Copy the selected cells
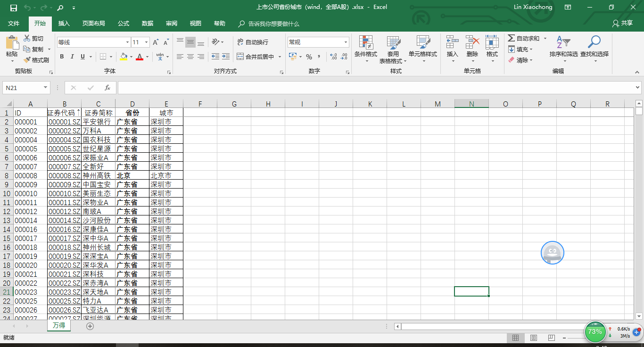The image size is (644, 347). 33,49
